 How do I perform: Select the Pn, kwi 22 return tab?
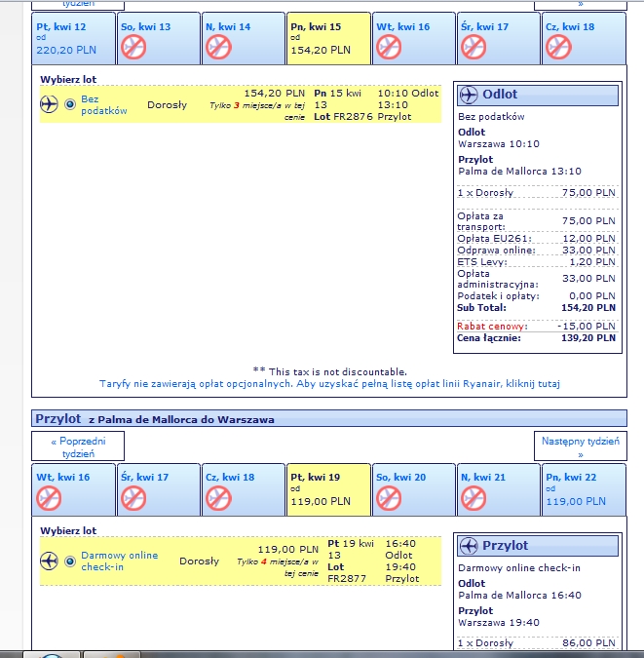pos(584,489)
